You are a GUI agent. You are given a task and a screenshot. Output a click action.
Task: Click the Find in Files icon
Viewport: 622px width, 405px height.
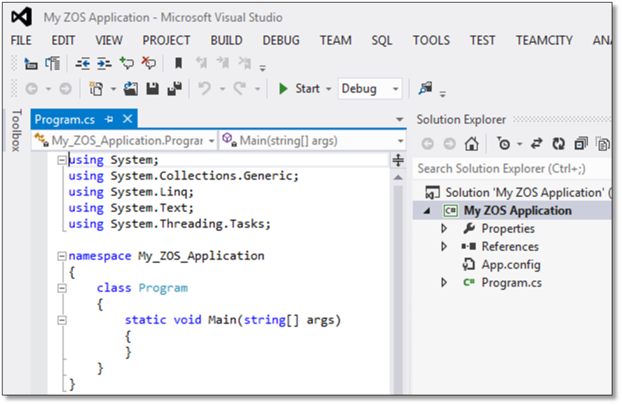pos(425,88)
